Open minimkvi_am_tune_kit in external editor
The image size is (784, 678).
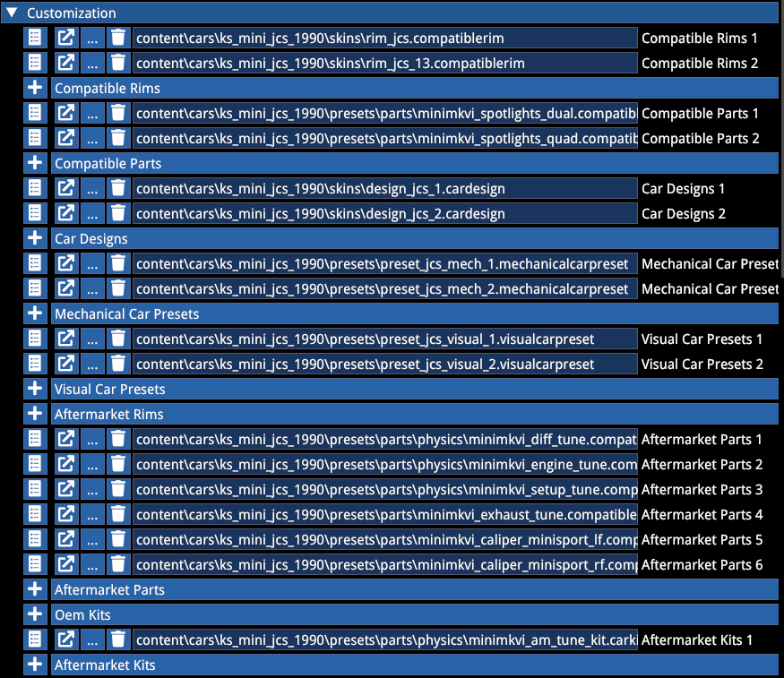pyautogui.click(x=66, y=639)
